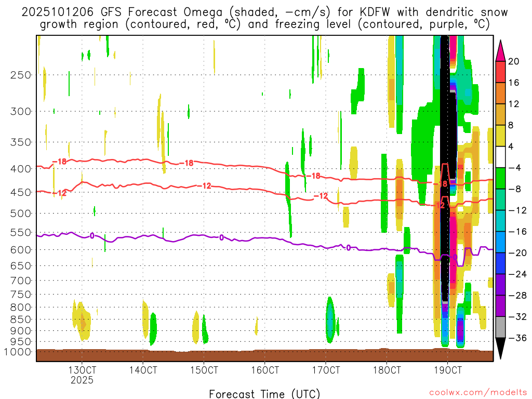Click the 18OCT time axis label
This screenshot has width=532, height=399.
coord(387,370)
